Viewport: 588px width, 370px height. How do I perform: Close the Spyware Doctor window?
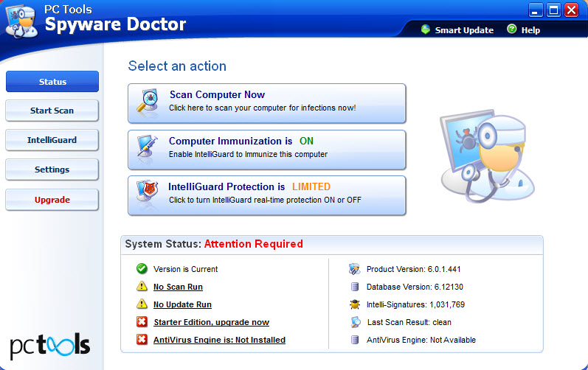pyautogui.click(x=572, y=10)
